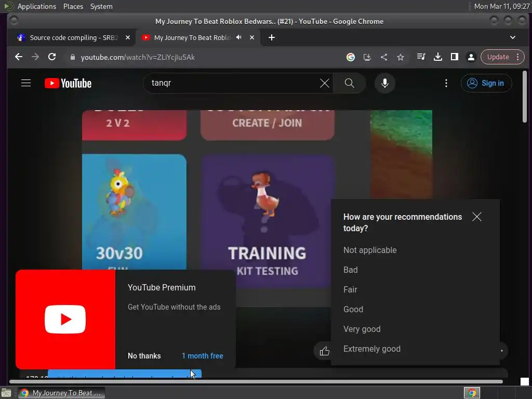Open a new tab with the plus
The width and height of the screenshot is (532, 399).
pyautogui.click(x=271, y=37)
